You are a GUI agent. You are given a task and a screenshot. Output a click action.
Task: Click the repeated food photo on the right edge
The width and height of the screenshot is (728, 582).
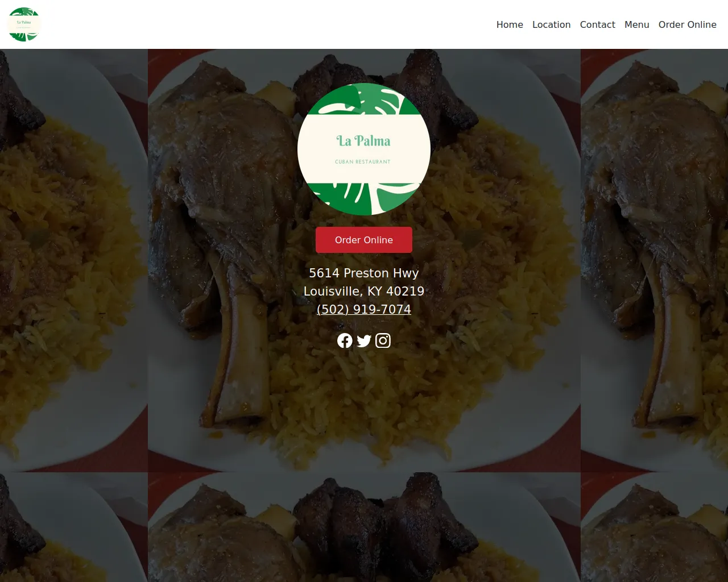[x=654, y=260]
